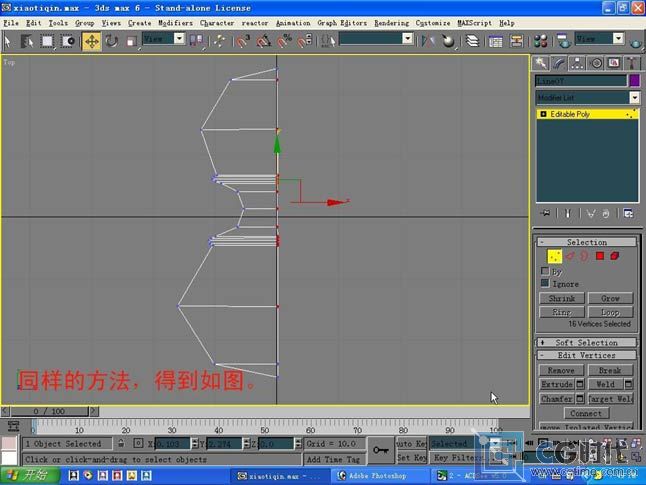Select Vertex sub-object level
The image size is (646, 485).
[555, 256]
